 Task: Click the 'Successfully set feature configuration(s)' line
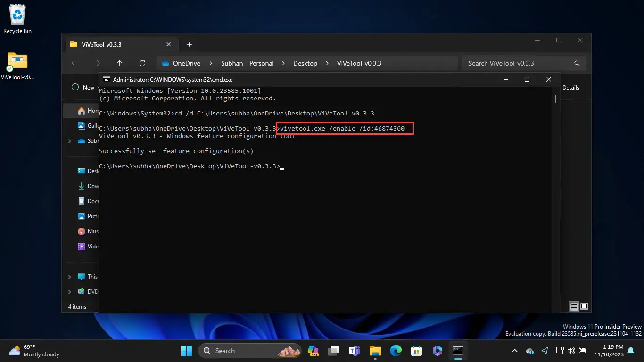click(176, 151)
